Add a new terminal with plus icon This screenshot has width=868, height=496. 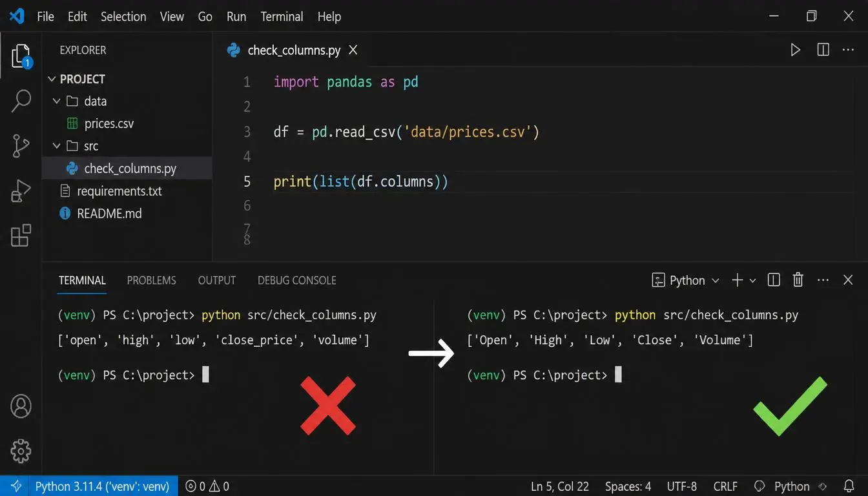[737, 280]
